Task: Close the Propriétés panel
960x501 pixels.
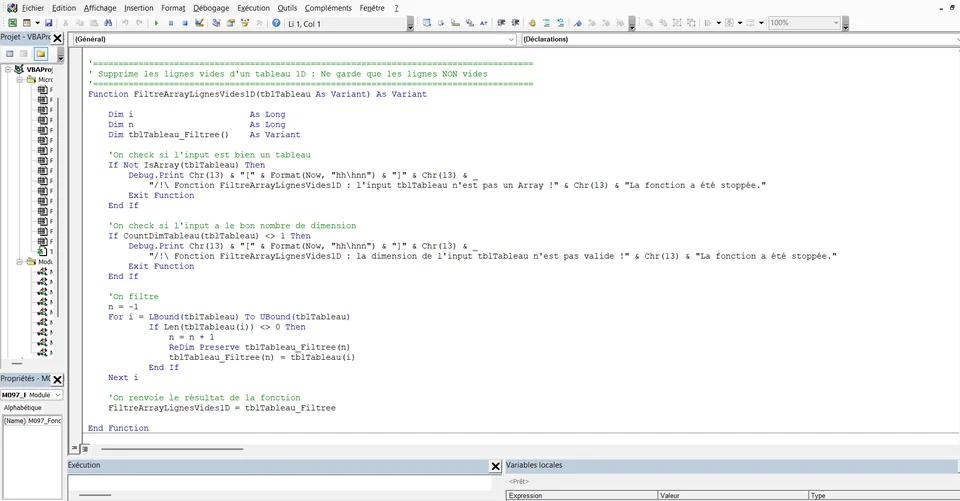Action: point(58,380)
